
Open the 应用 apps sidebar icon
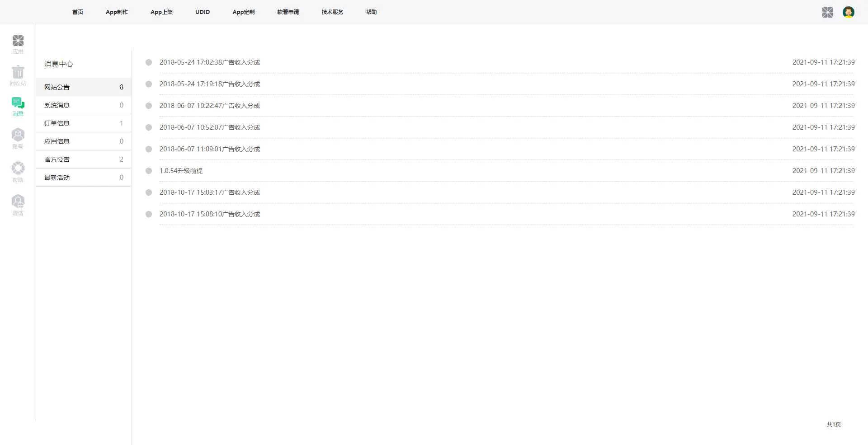point(18,44)
